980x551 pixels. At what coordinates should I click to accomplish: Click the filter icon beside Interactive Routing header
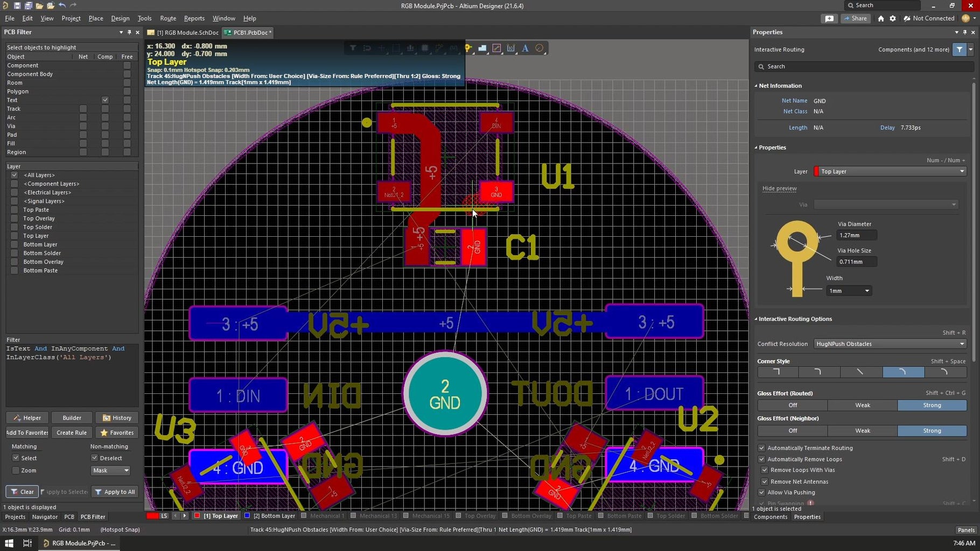(x=959, y=49)
